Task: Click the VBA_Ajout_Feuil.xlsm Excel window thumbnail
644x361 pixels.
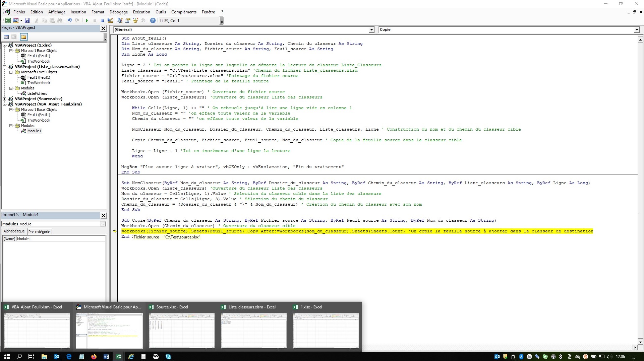Action: click(x=37, y=327)
